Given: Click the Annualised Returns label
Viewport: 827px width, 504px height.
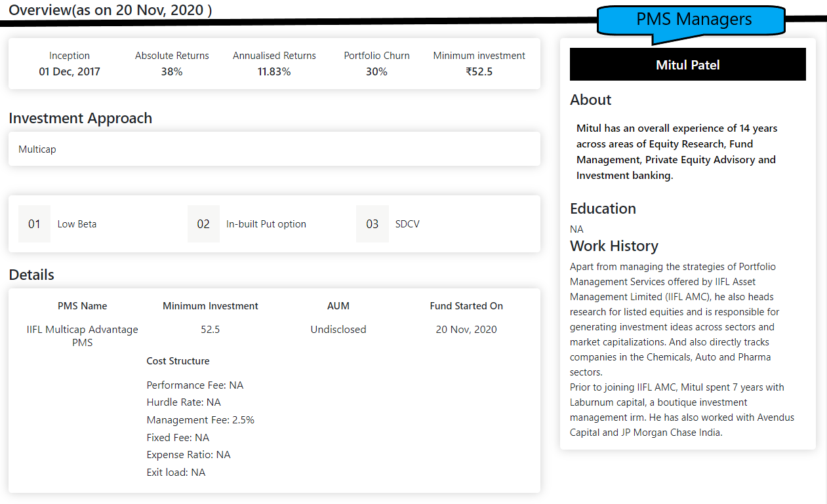Looking at the screenshot, I should (x=274, y=56).
